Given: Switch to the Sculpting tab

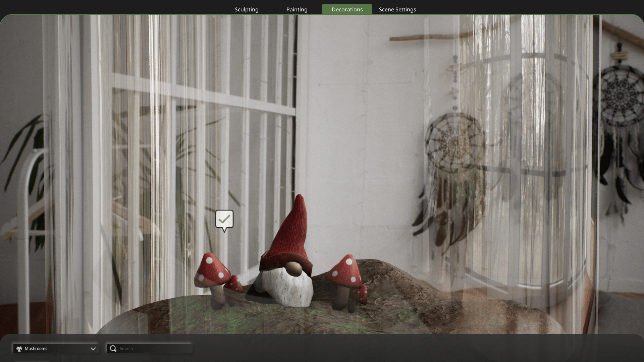Looking at the screenshot, I should (247, 9).
